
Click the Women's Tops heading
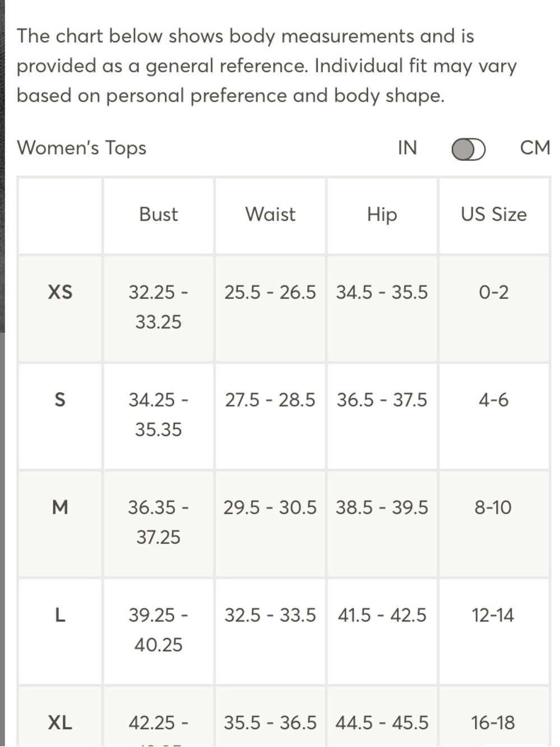(x=82, y=148)
